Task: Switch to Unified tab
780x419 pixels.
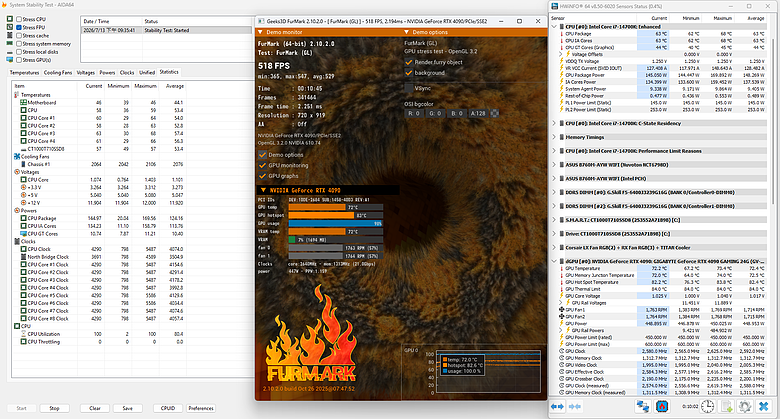Action: 147,73
